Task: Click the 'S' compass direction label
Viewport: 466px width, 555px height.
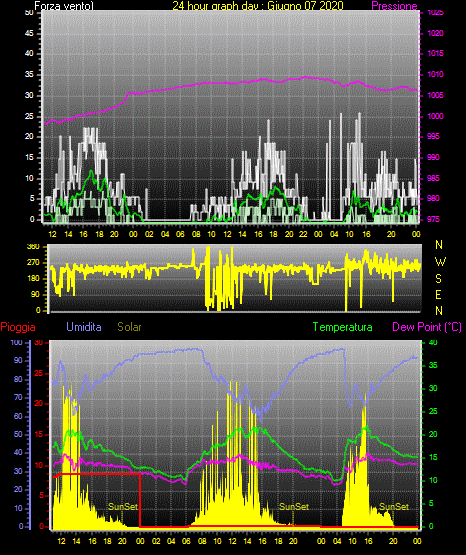Action: (438, 279)
